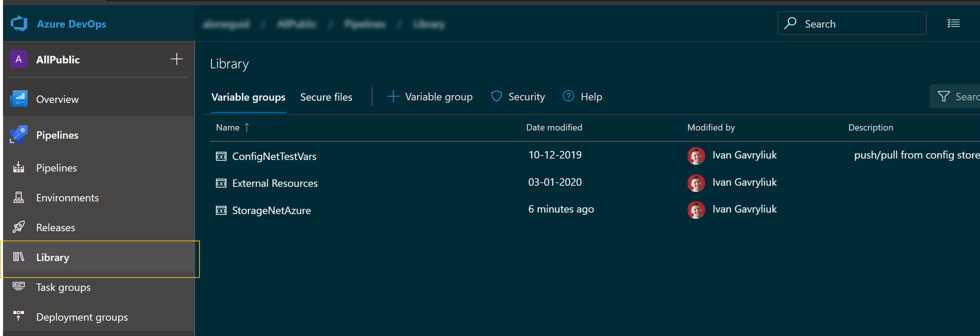Click the first blurred breadcrumb item
This screenshot has height=336, width=980.
[x=226, y=24]
